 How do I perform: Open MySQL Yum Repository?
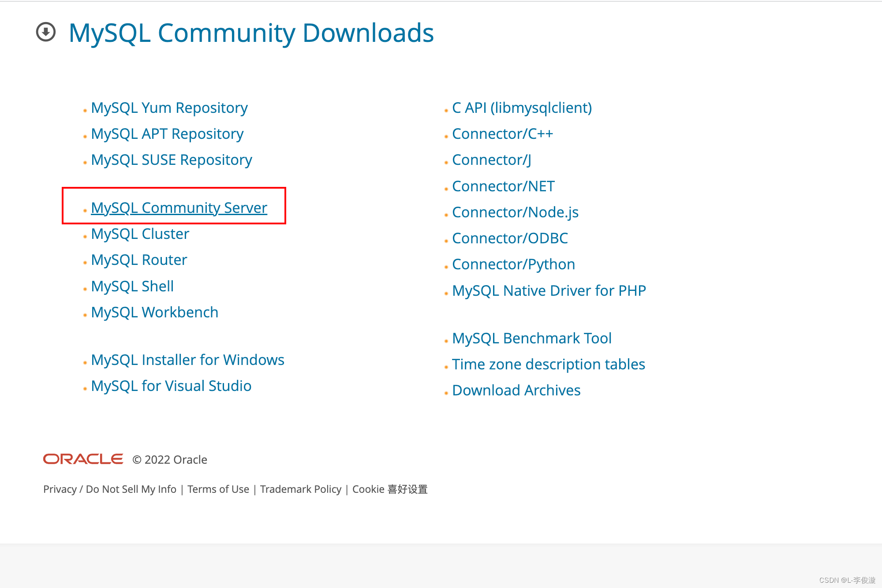point(169,108)
